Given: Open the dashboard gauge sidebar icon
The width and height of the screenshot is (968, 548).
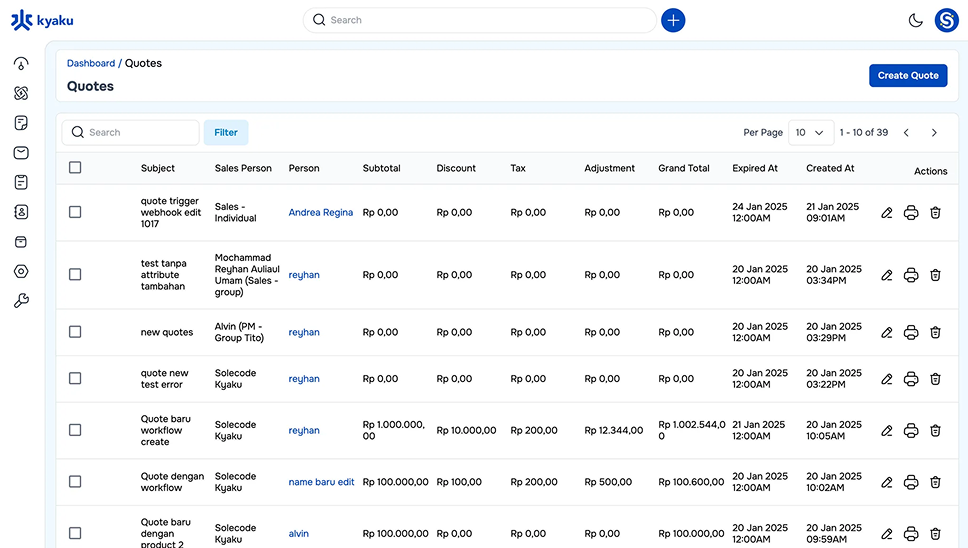Looking at the screenshot, I should (x=21, y=64).
